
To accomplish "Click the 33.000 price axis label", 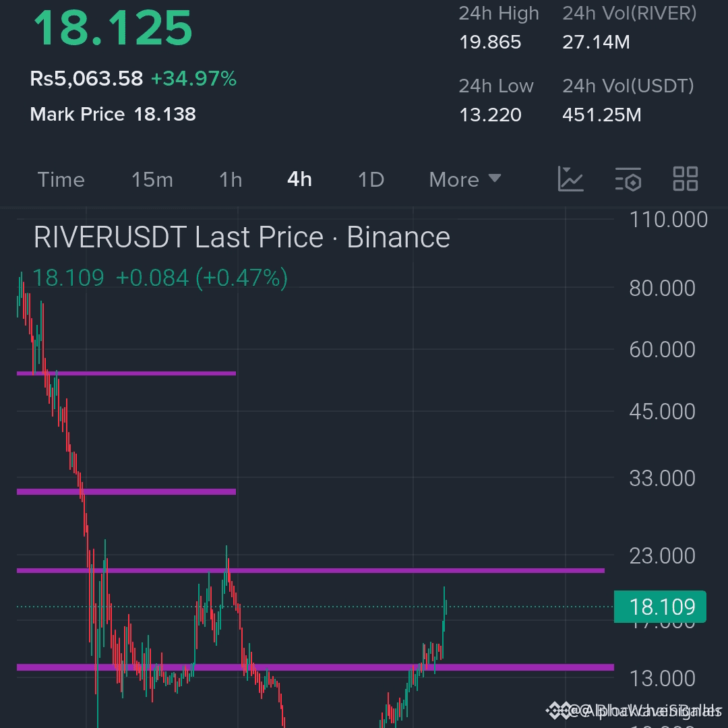I will click(x=662, y=478).
